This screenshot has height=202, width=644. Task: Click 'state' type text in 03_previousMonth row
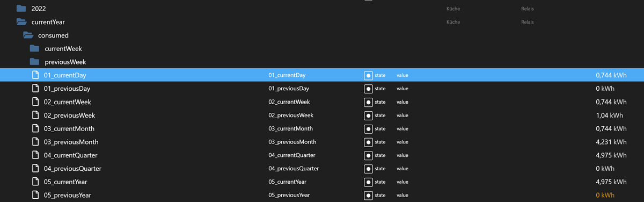point(380,142)
